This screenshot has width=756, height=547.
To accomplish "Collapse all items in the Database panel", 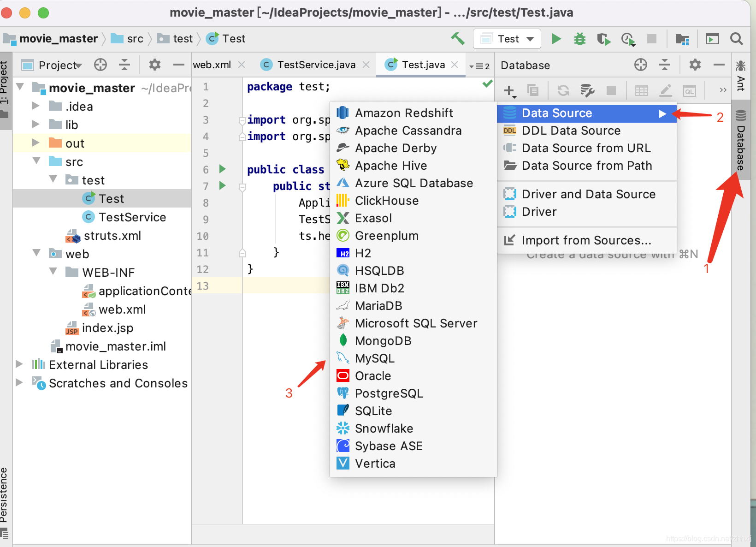I will click(664, 65).
